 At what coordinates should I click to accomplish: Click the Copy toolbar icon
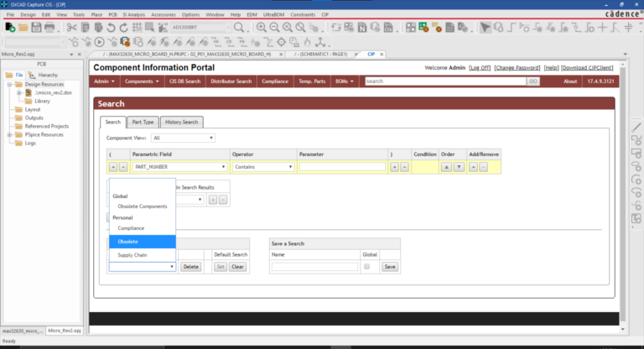click(x=85, y=28)
